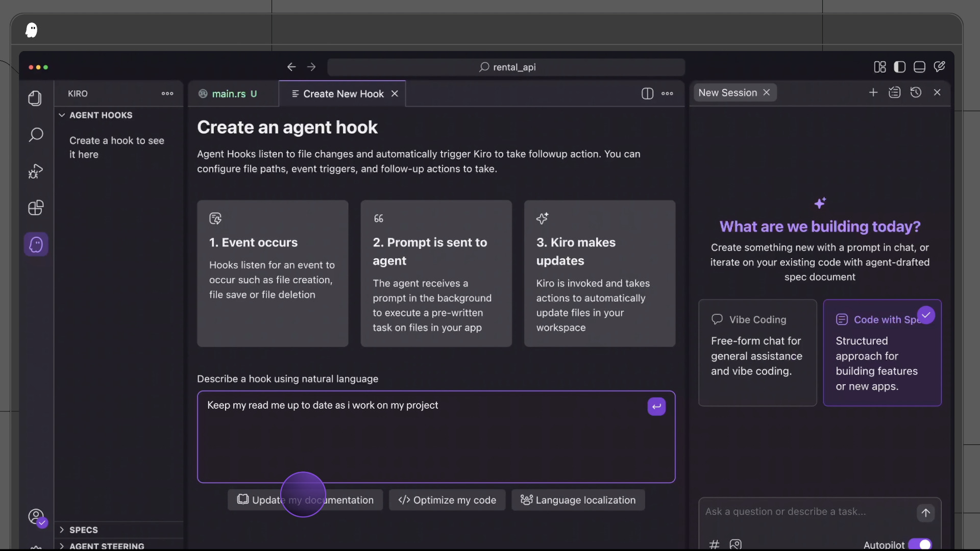This screenshot has height=551, width=980.
Task: Open the Search icon in activity bar
Action: (35, 135)
